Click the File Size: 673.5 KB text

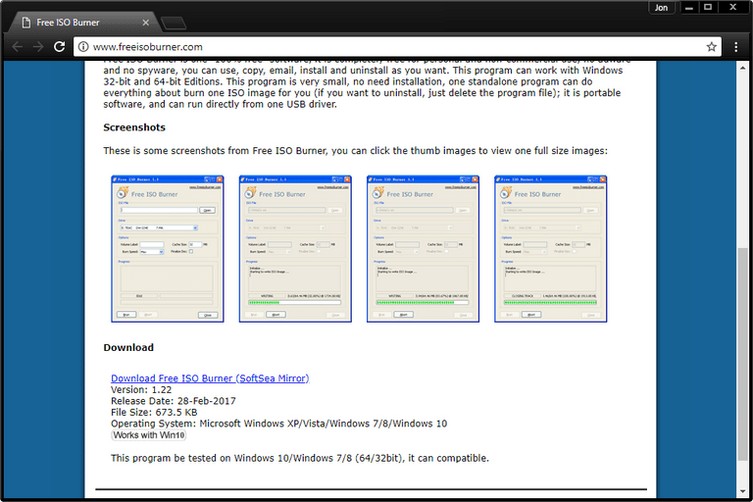pyautogui.click(x=154, y=412)
